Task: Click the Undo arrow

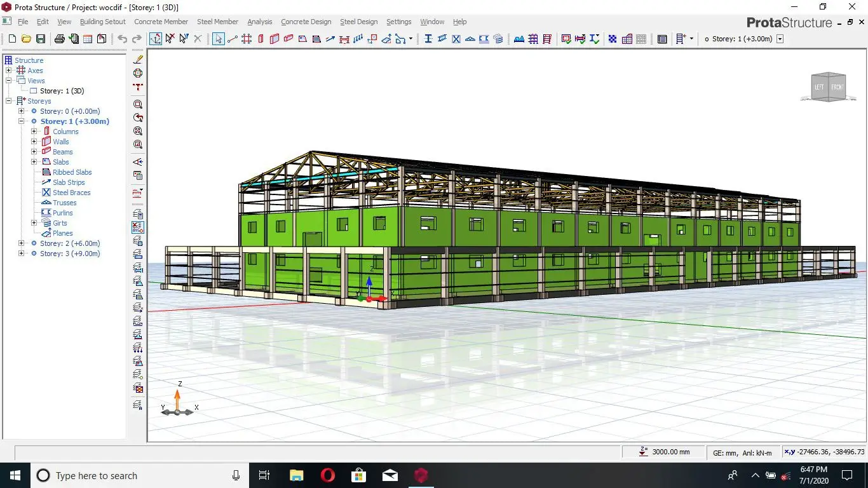Action: click(x=122, y=39)
